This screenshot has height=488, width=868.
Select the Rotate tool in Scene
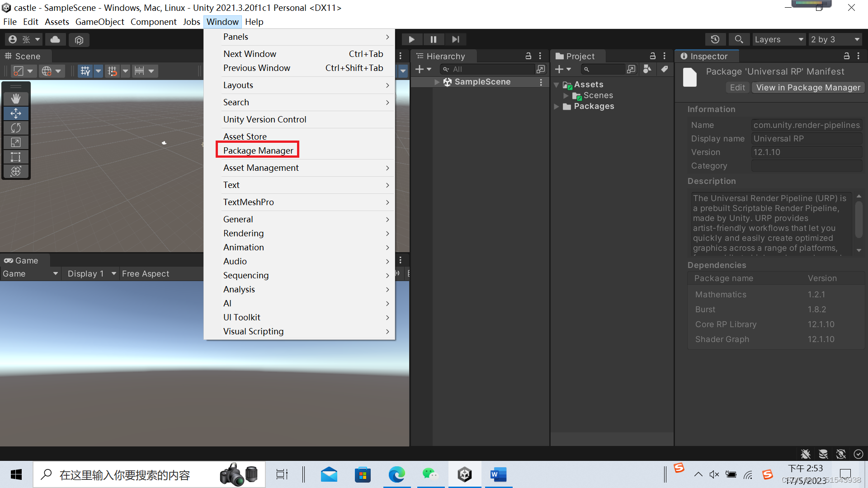tap(16, 128)
